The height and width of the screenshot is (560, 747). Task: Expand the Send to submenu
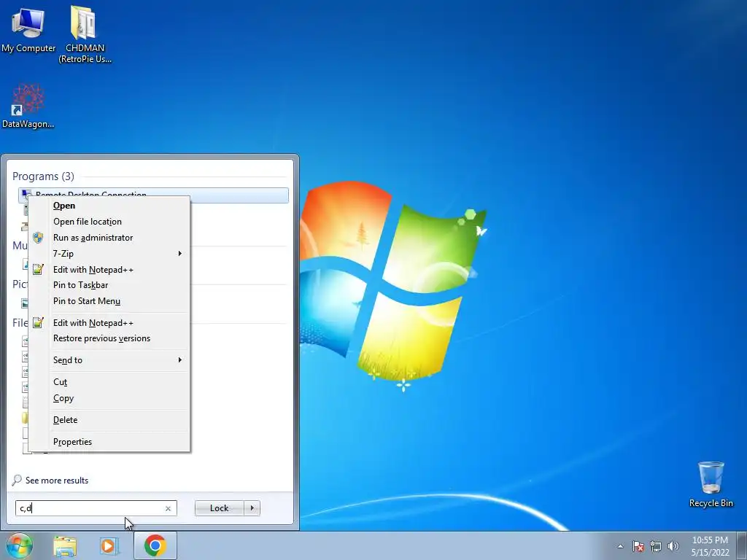[109, 360]
